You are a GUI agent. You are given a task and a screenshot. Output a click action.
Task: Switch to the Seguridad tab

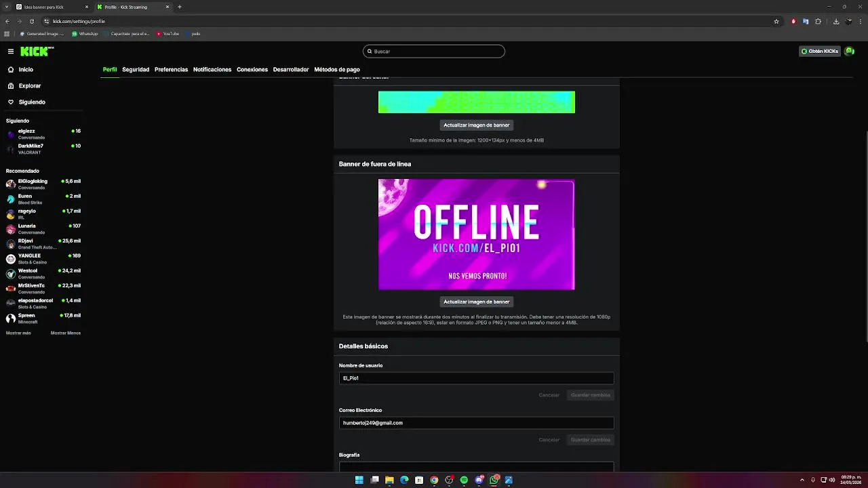click(x=136, y=70)
